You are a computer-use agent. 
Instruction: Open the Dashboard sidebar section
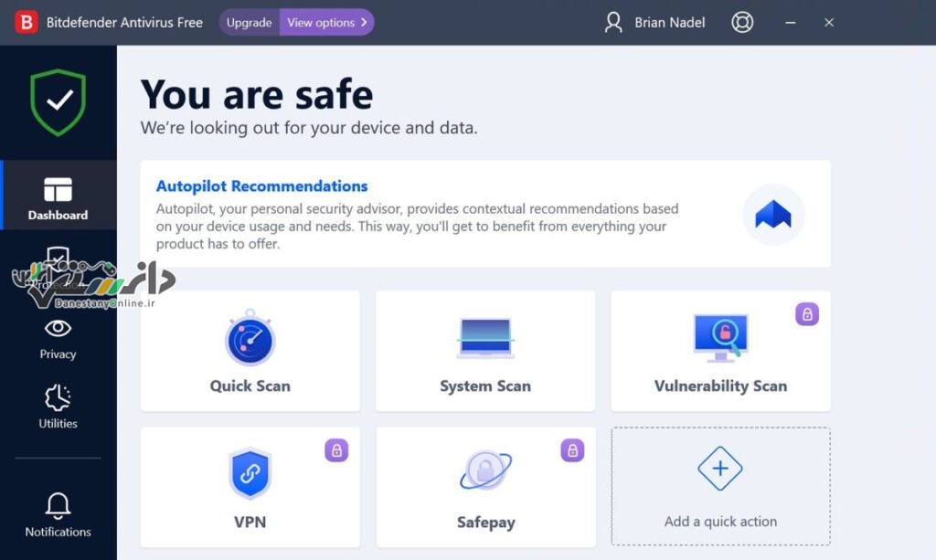click(x=58, y=195)
